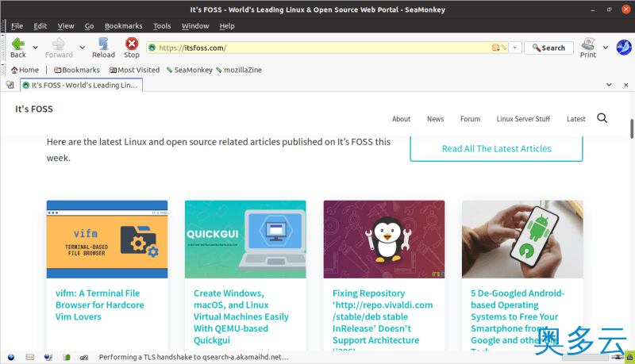Click the TLS handshake status text
The width and height of the screenshot is (635, 364).
[194, 357]
